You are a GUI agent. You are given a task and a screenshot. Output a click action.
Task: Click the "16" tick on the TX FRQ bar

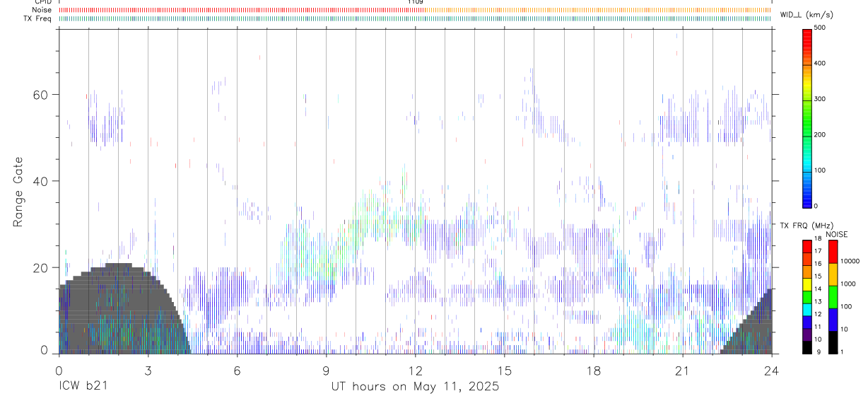(x=818, y=264)
